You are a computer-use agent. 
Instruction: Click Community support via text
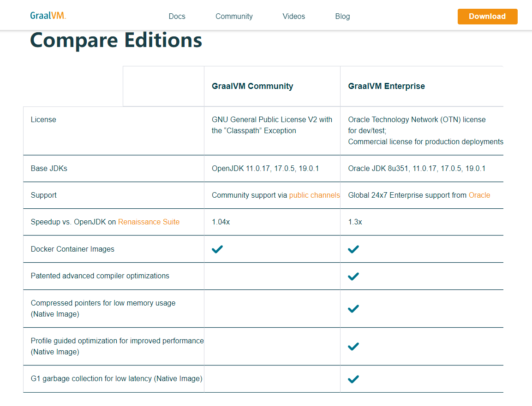tap(249, 195)
